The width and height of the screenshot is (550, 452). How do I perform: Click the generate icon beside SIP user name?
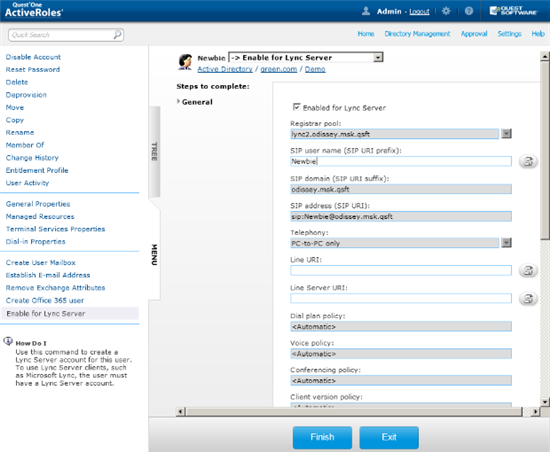tap(528, 161)
